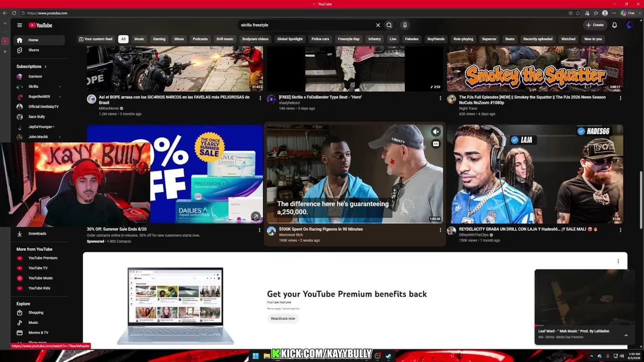Open the Garrisnn subscription channel

pos(35,76)
